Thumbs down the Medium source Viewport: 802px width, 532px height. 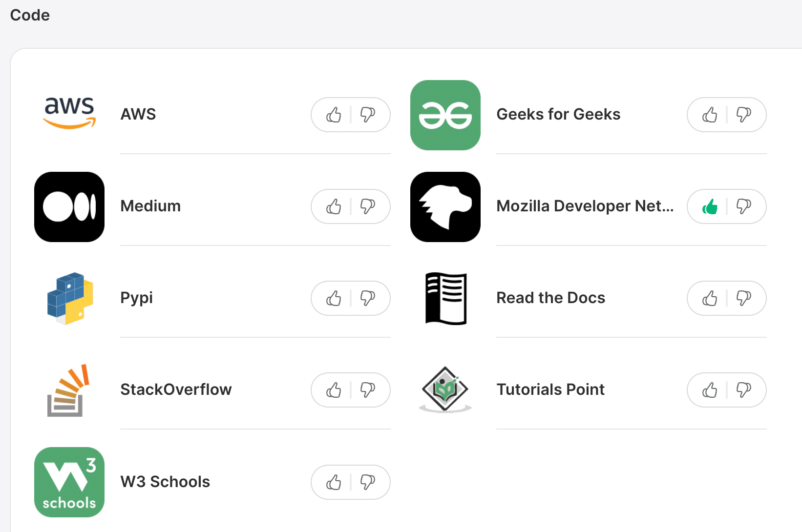click(368, 206)
